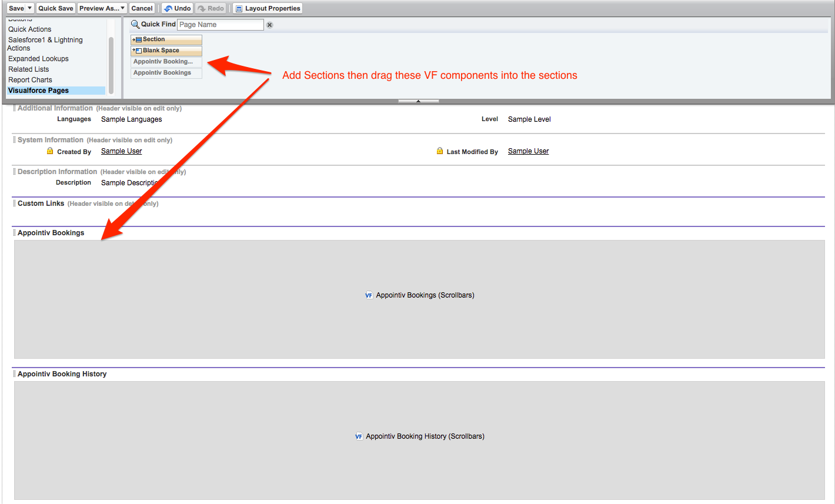Click the Save button
Image resolution: width=835 pixels, height=504 pixels.
coord(16,8)
